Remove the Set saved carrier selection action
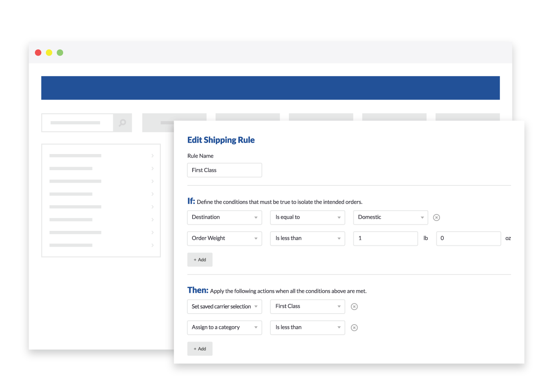Viewport: 549px width, 392px height. click(x=354, y=307)
